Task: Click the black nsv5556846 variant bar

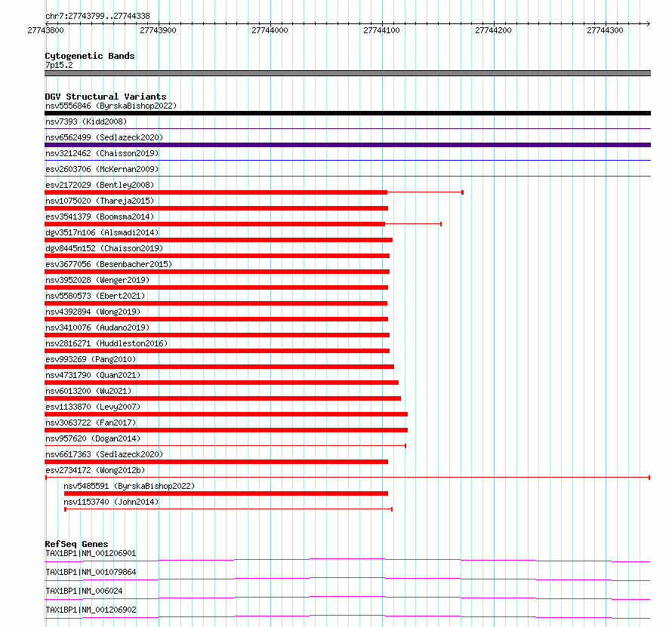Action: click(347, 113)
